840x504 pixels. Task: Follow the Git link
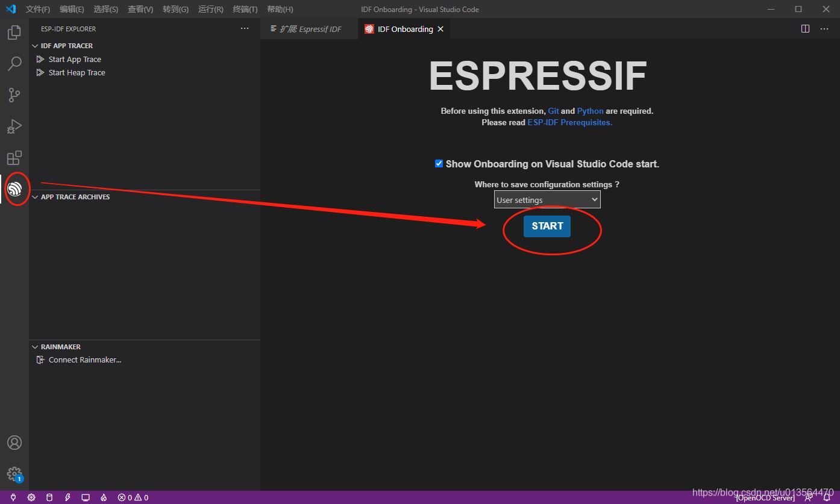553,111
